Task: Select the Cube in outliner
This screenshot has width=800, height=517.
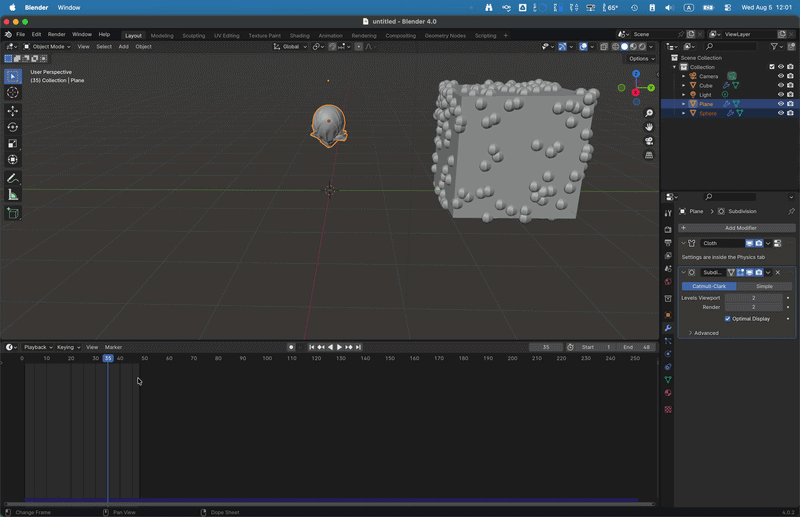Action: (706, 85)
